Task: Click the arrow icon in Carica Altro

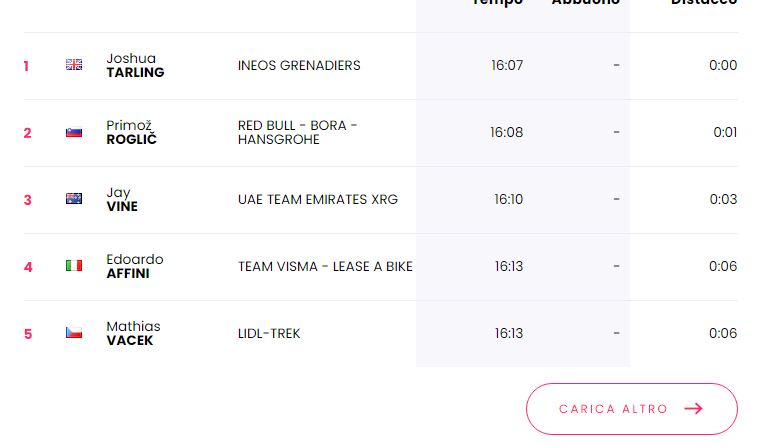Action: click(693, 409)
